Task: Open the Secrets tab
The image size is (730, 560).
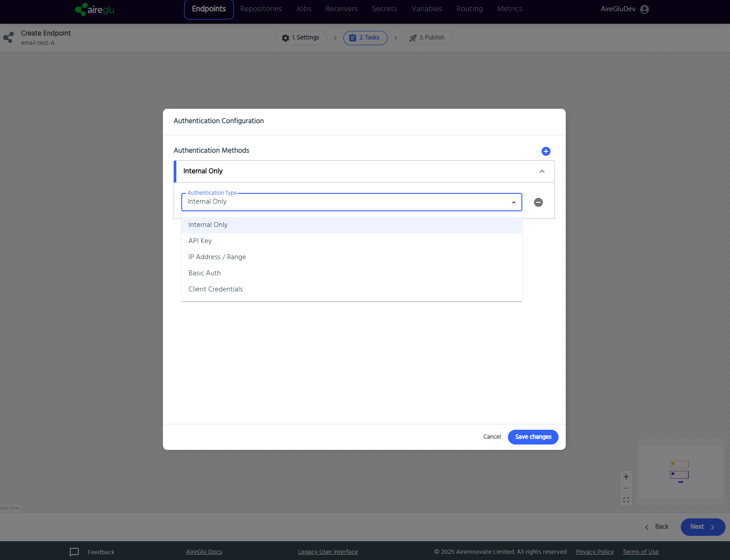Action: click(x=384, y=9)
